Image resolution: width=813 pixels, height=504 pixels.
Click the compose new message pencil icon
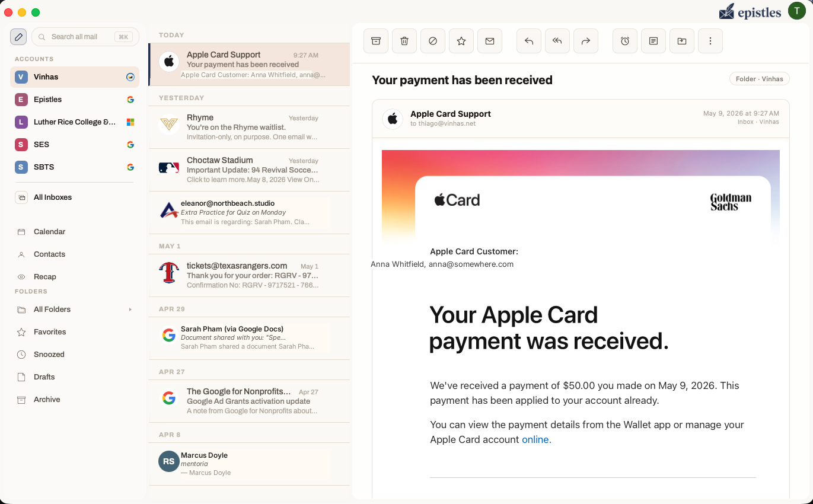[x=18, y=37]
